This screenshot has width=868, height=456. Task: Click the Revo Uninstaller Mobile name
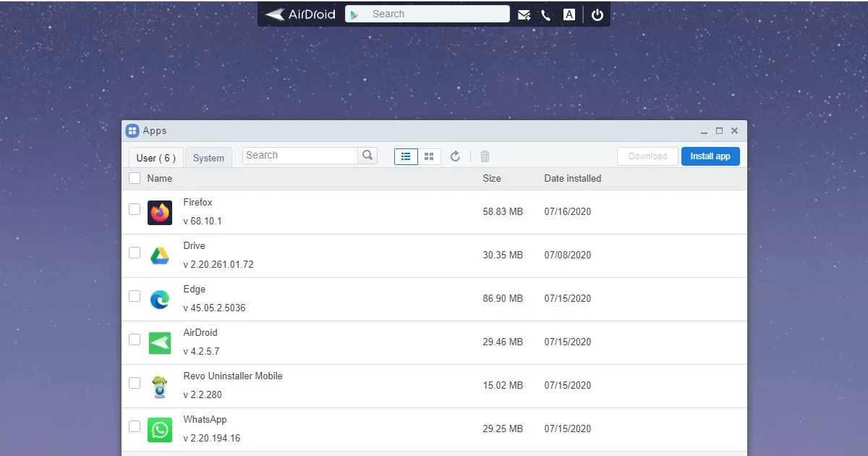tap(233, 376)
